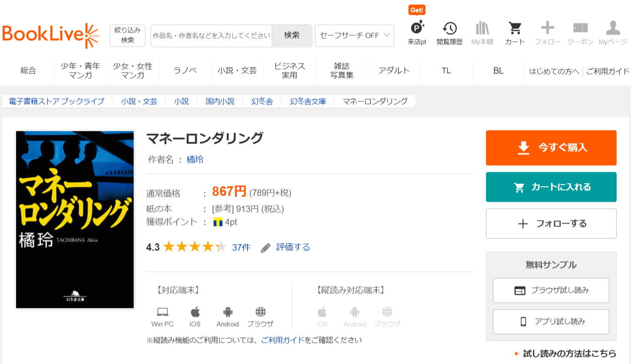This screenshot has width=631, height=364.
Task: Open Myページ user profile icon
Action: [613, 29]
